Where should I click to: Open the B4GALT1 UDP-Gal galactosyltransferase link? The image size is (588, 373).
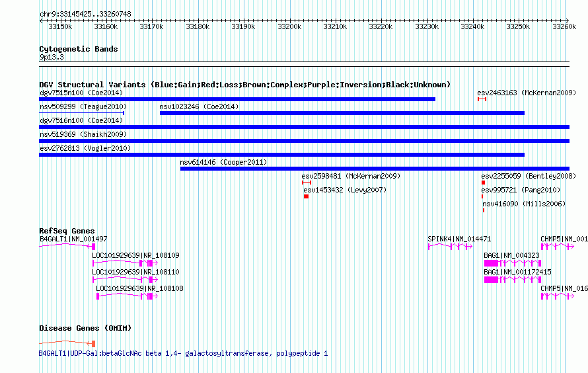184,353
